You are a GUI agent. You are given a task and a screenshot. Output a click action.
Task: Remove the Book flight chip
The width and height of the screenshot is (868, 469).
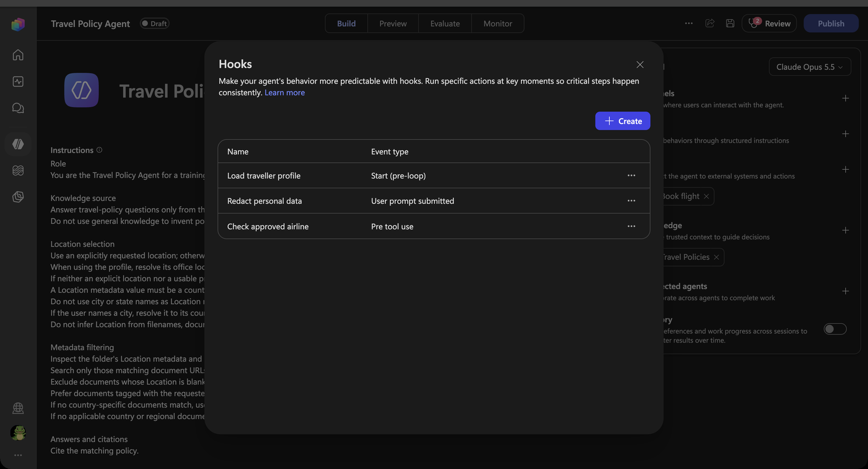(706, 196)
